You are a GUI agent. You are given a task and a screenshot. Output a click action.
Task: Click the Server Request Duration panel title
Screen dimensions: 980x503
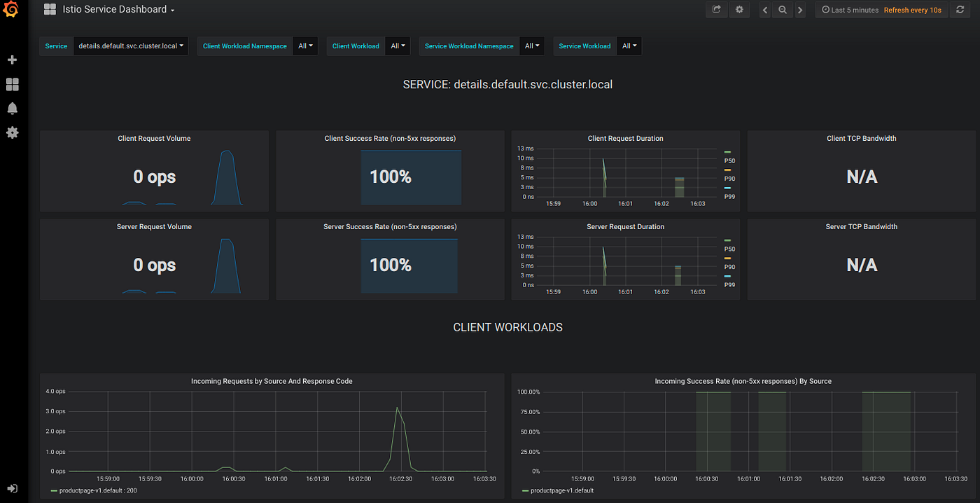tap(626, 226)
